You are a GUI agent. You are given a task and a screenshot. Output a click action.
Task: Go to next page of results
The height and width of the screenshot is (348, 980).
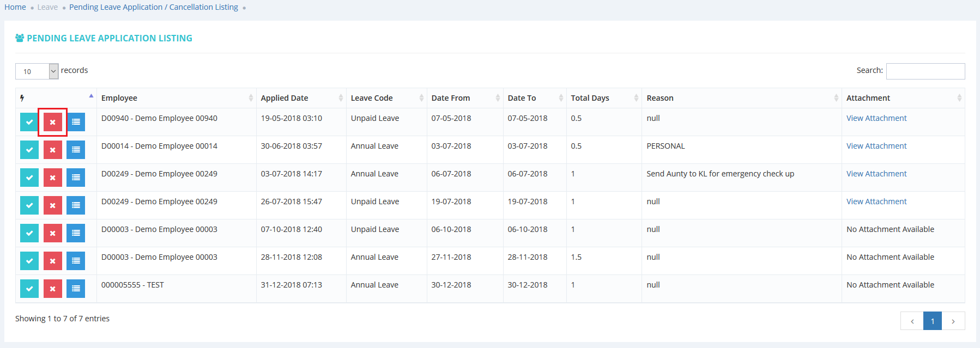tap(953, 321)
